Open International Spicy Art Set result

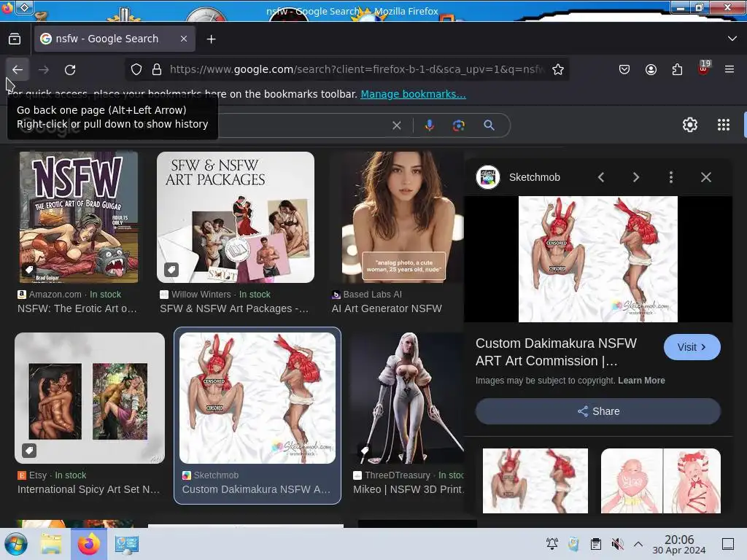coord(88,489)
